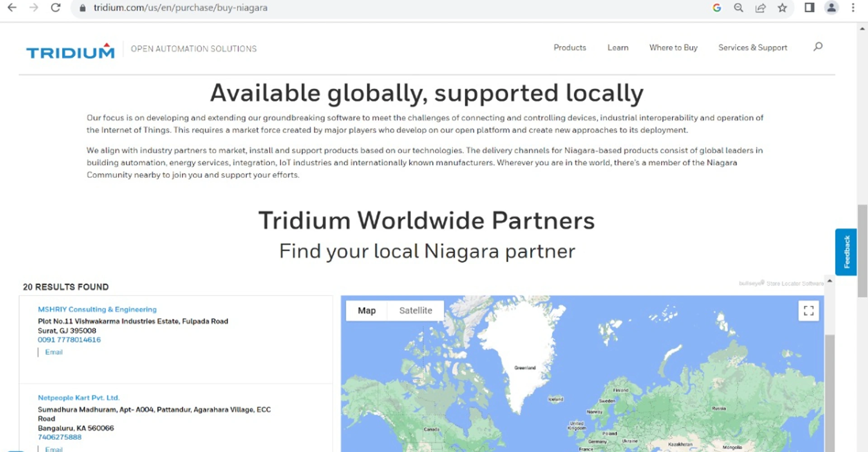Open the Where to Buy menu
Screen dimensions: 868x452
click(673, 47)
